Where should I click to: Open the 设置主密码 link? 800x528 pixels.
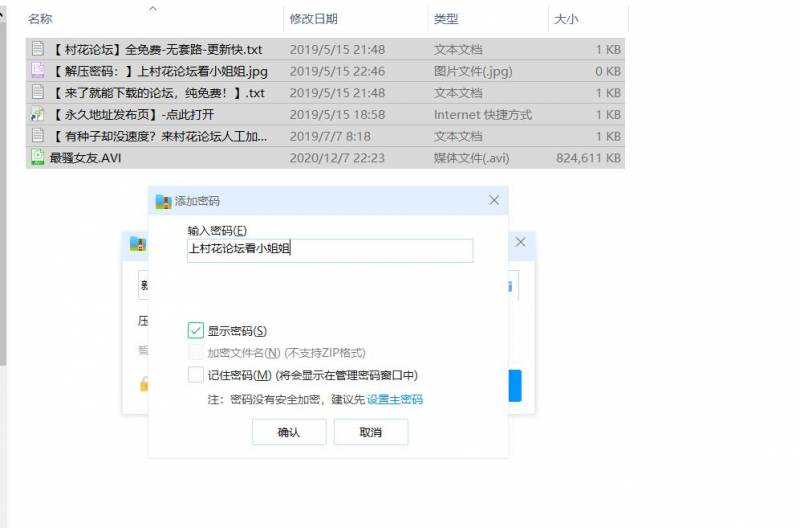(x=394, y=400)
